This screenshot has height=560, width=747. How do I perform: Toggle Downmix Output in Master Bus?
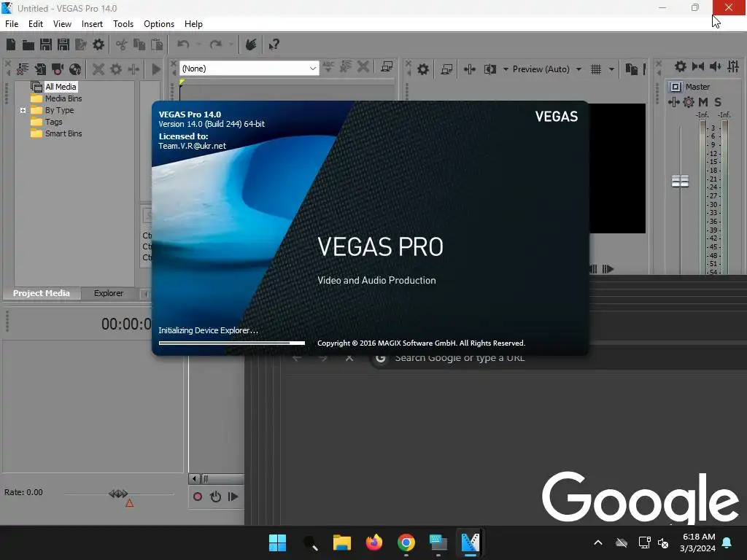(698, 66)
